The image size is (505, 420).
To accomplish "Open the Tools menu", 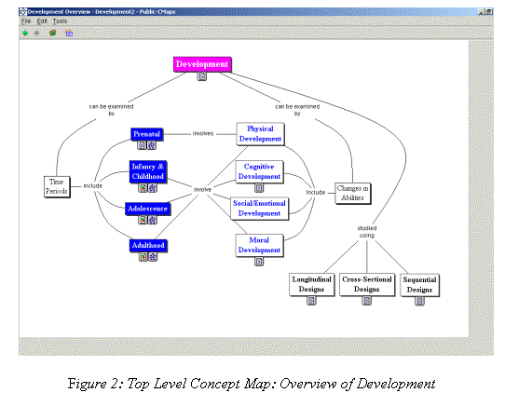I will 60,21.
